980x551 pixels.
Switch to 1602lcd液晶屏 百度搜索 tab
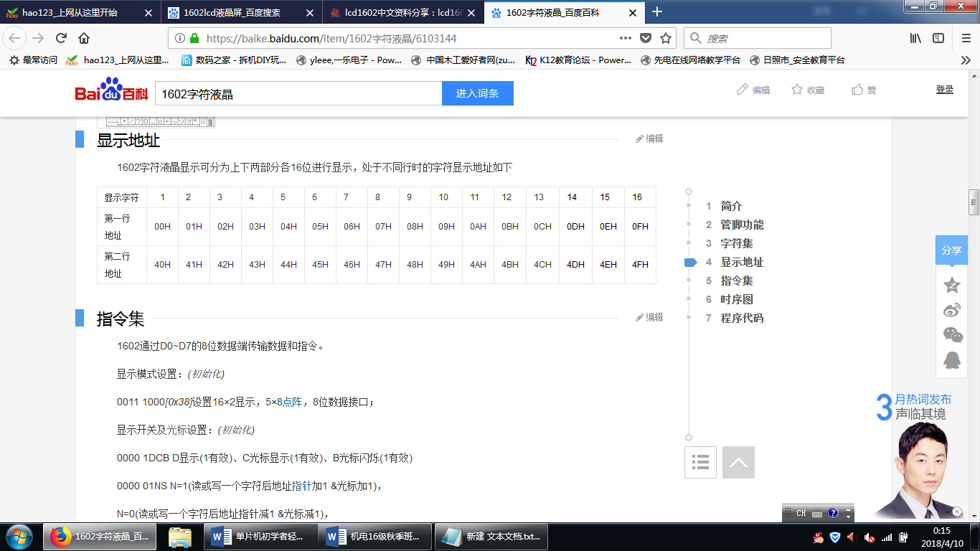[x=241, y=12]
